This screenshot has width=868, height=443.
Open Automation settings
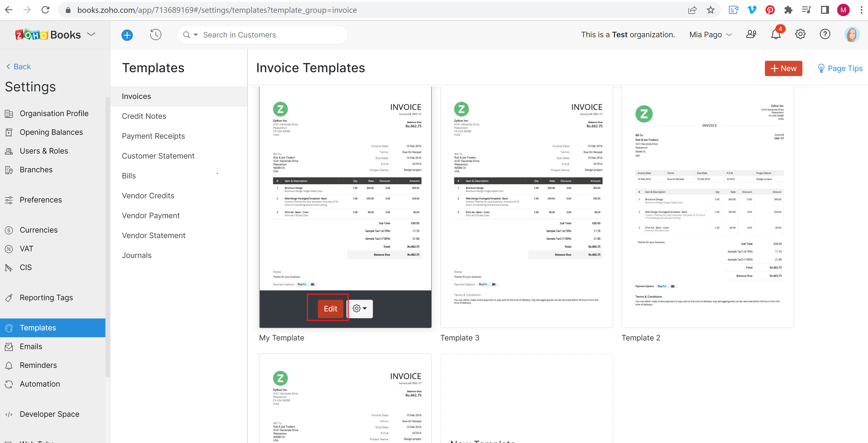[53, 384]
